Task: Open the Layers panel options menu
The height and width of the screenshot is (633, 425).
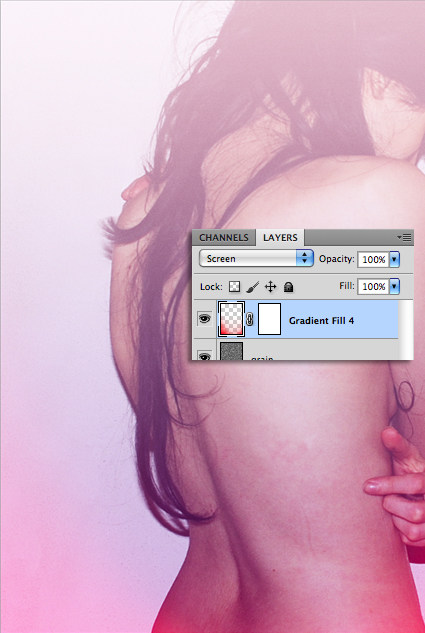Action: pos(404,237)
